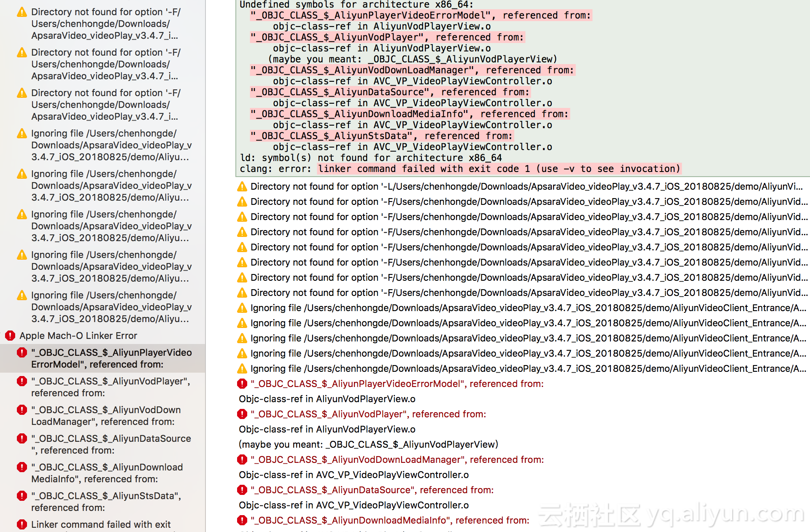
Task: Click red error icon beside AliyunVodDownLoadManager in log list
Action: click(242, 459)
